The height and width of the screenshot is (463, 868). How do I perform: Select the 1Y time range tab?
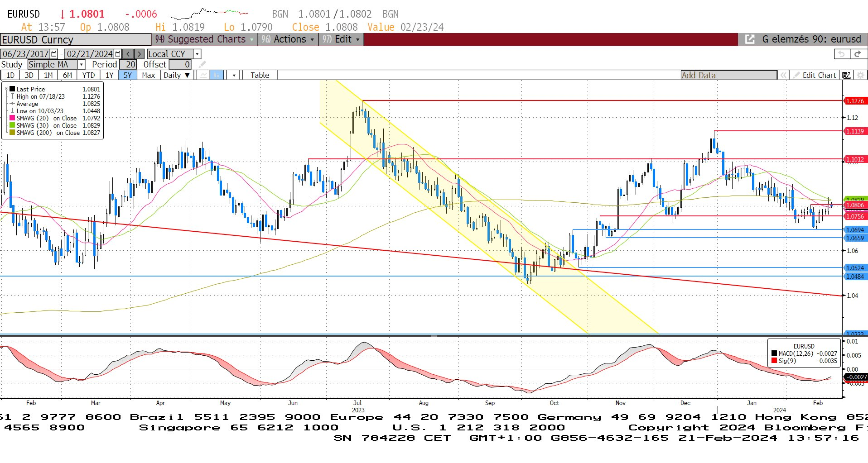click(x=109, y=75)
